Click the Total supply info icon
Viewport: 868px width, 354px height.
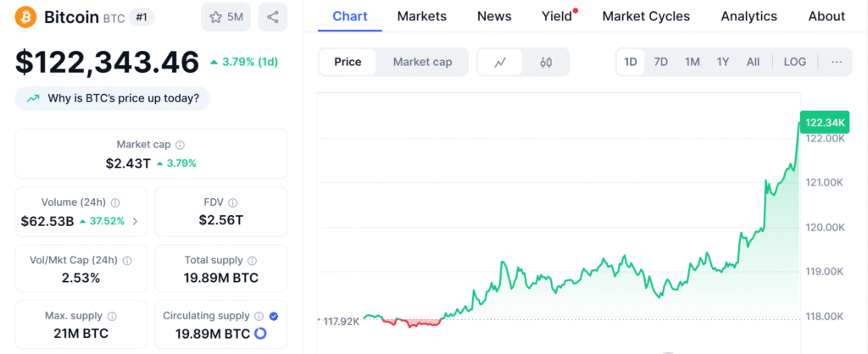click(252, 260)
